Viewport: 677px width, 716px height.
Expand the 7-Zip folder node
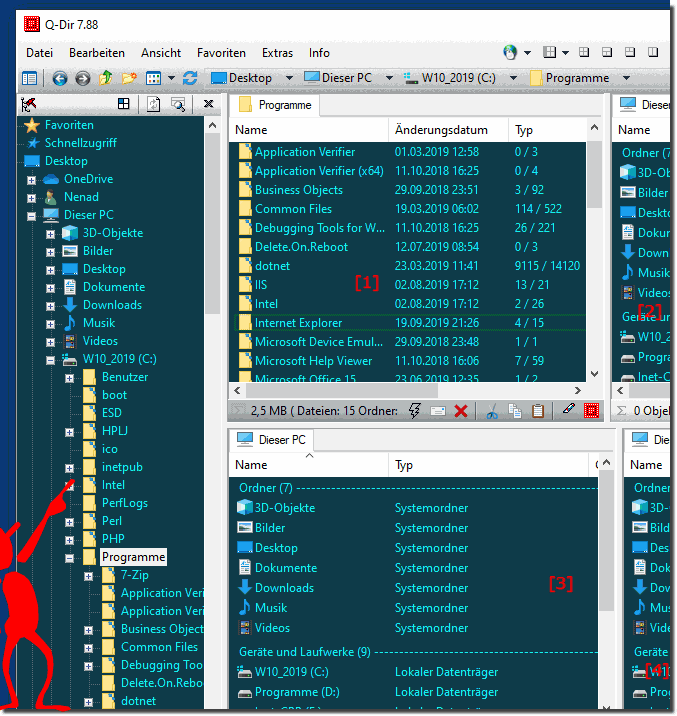(89, 577)
